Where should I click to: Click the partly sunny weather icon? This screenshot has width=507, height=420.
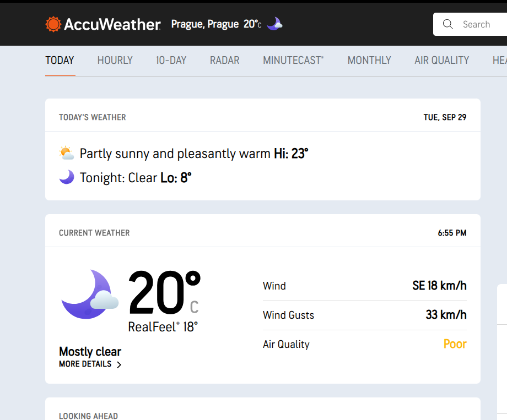pos(67,153)
